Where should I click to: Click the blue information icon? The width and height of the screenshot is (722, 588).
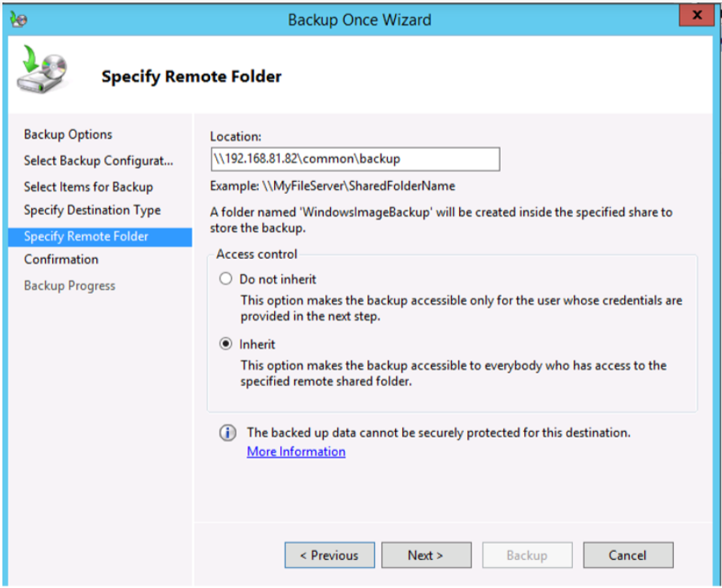pyautogui.click(x=228, y=433)
